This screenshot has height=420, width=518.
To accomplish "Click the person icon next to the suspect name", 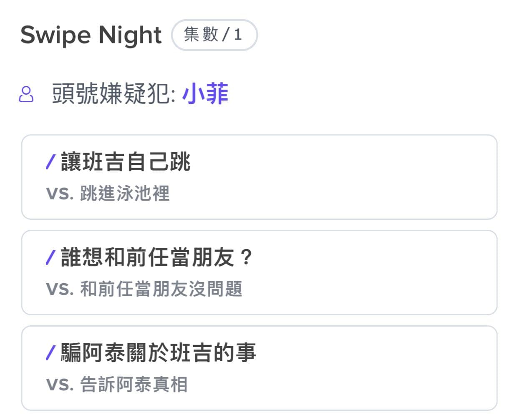I will 26,94.
